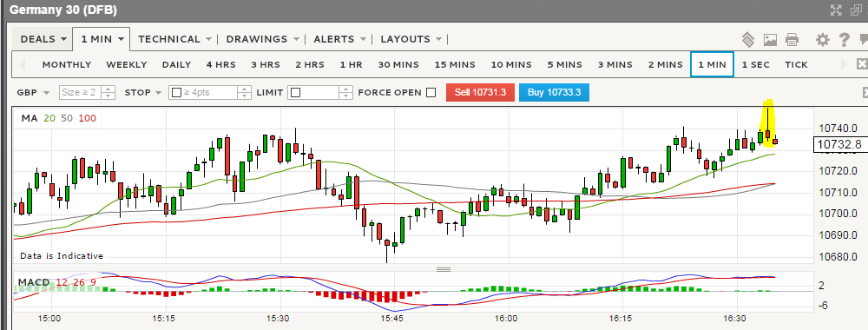
Task: Tick the FORCE OPEN checkbox
Action: 431,92
